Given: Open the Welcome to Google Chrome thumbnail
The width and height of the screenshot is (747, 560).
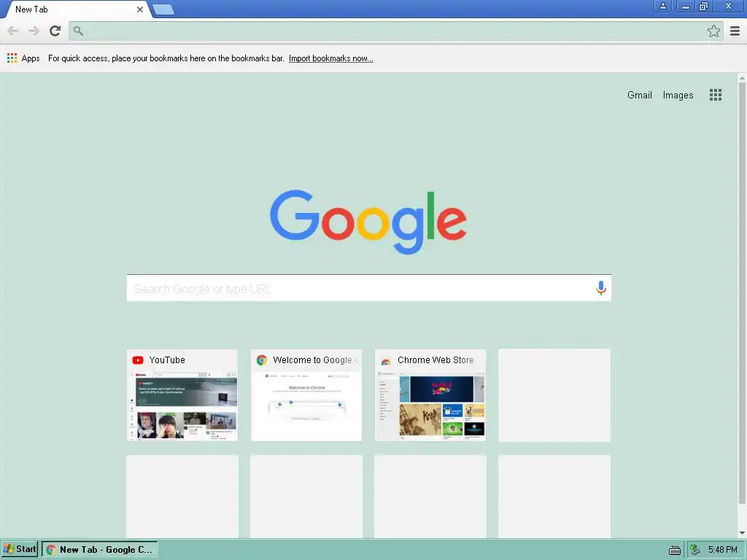Looking at the screenshot, I should pyautogui.click(x=306, y=394).
